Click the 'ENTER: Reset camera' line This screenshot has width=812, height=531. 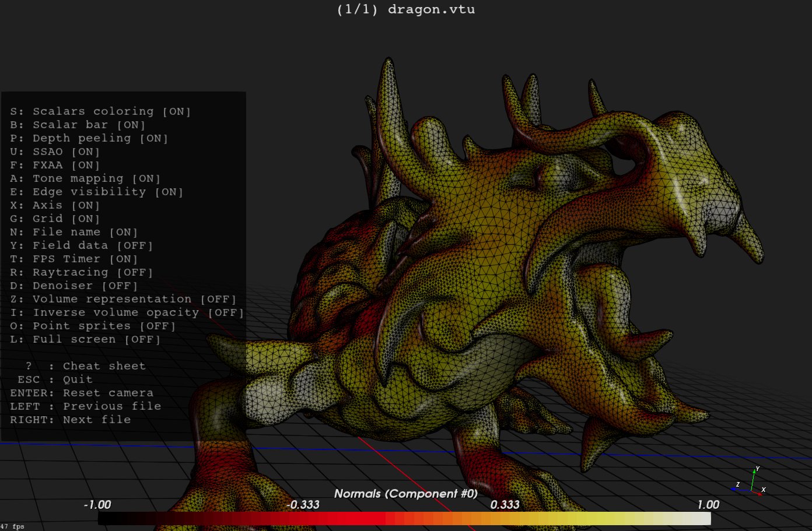82,393
